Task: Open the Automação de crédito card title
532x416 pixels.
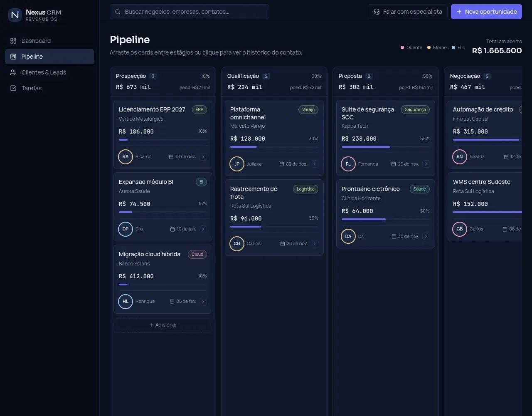Action: 483,109
